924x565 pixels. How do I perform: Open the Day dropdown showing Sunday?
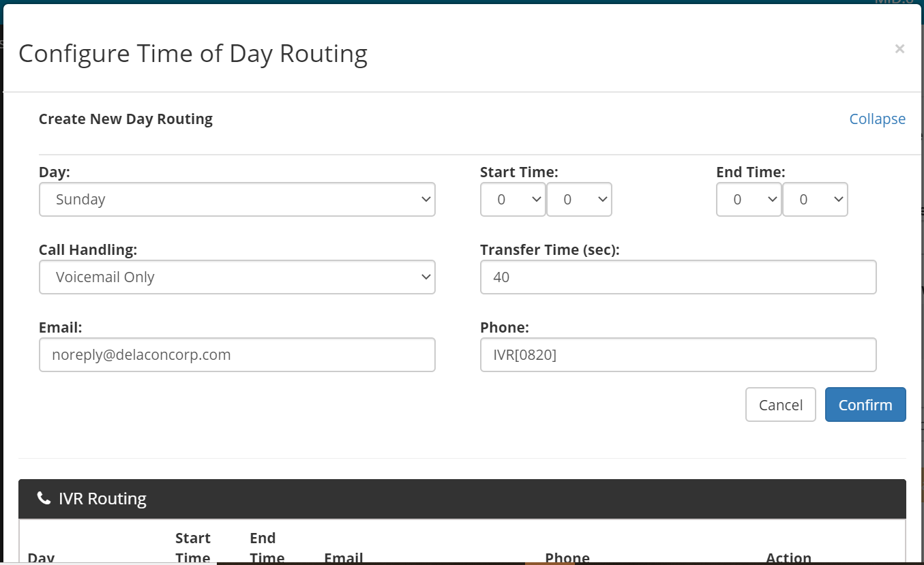point(237,200)
